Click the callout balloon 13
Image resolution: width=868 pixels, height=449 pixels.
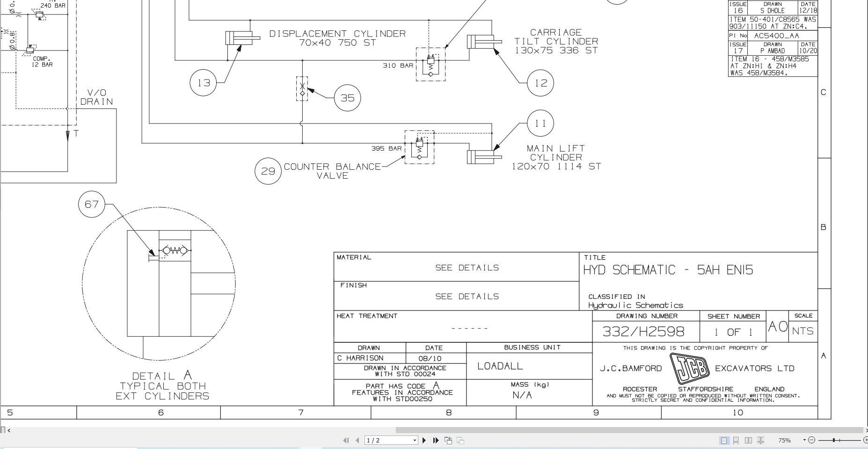(204, 83)
